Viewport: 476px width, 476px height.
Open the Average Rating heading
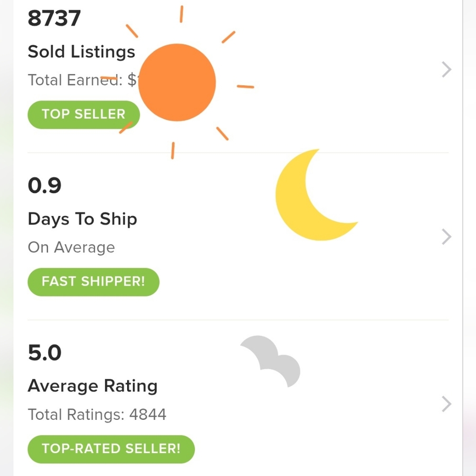point(92,386)
